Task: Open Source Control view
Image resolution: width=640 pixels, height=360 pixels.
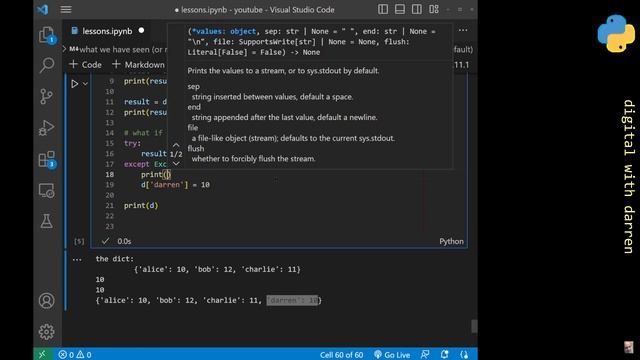Action: 47,96
